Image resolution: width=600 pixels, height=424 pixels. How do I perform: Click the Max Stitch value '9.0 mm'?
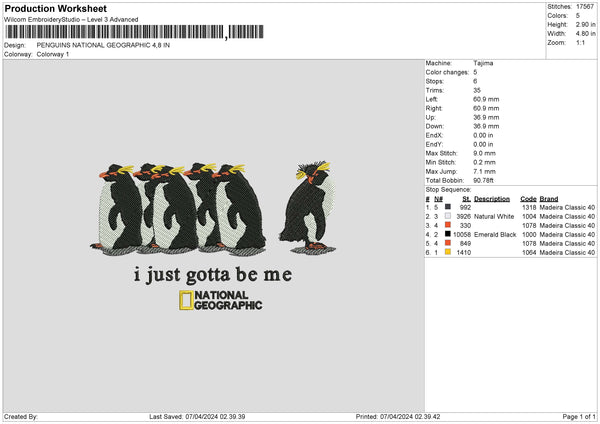(484, 153)
